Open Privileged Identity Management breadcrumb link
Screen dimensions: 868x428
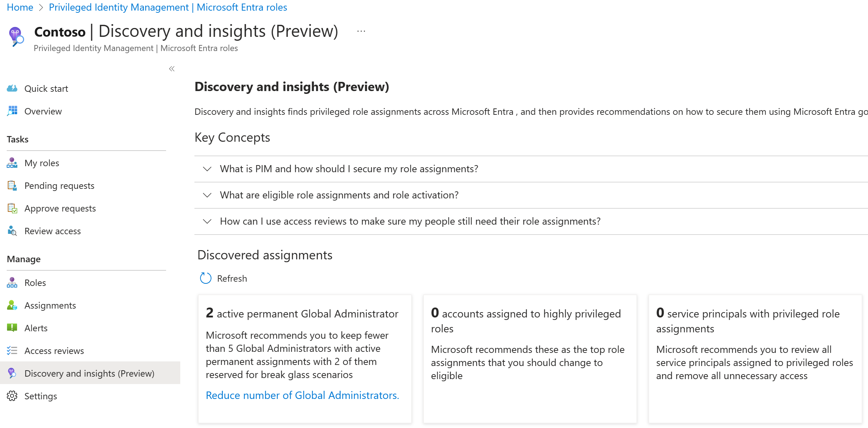[168, 7]
